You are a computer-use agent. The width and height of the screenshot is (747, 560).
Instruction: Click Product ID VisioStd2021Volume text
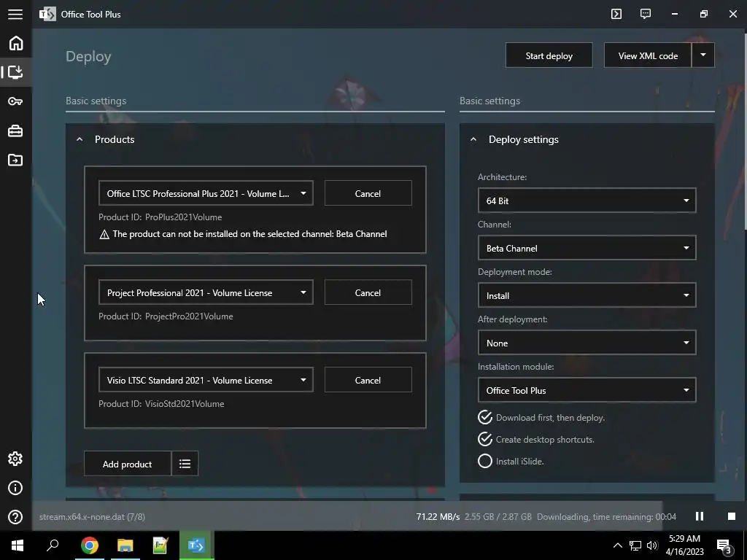pyautogui.click(x=161, y=404)
